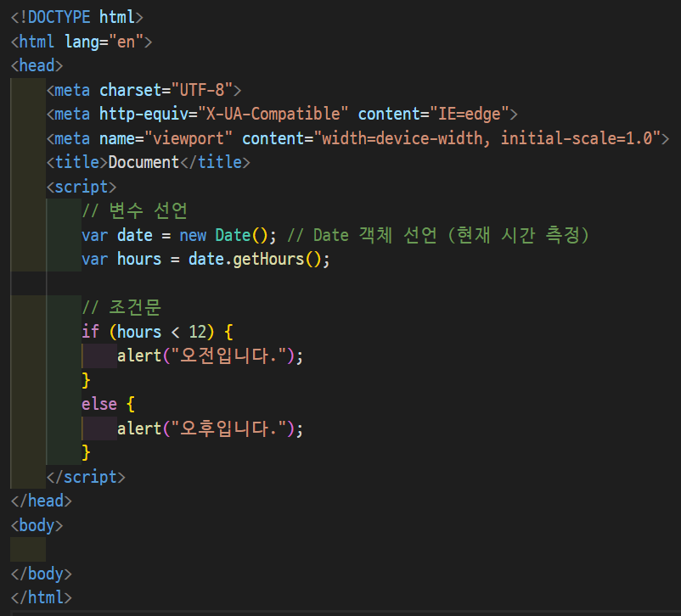Click the comment '// 조건문'
Image resolution: width=681 pixels, height=616 pixels.
click(121, 307)
